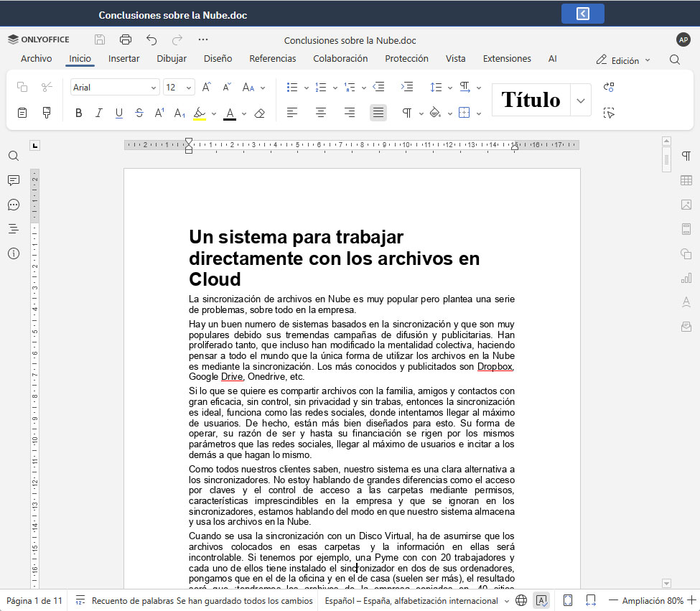Expand the Título styles gallery chevron

click(x=580, y=100)
